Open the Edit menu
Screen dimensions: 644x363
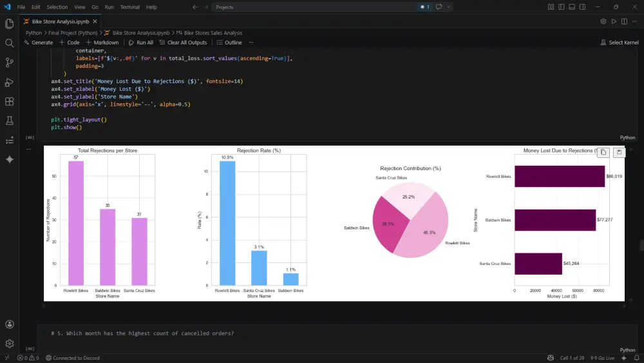(35, 7)
